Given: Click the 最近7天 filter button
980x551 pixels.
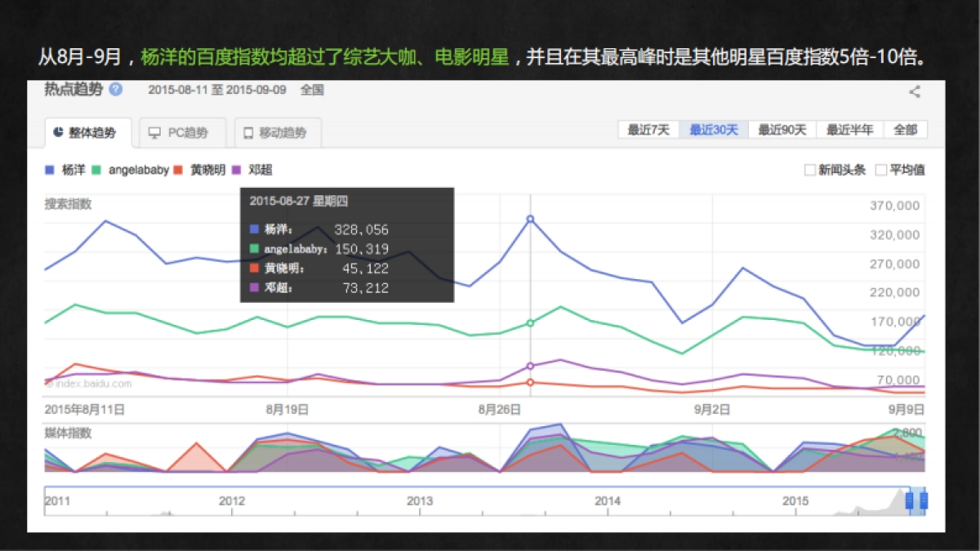Looking at the screenshot, I should pyautogui.click(x=648, y=129).
